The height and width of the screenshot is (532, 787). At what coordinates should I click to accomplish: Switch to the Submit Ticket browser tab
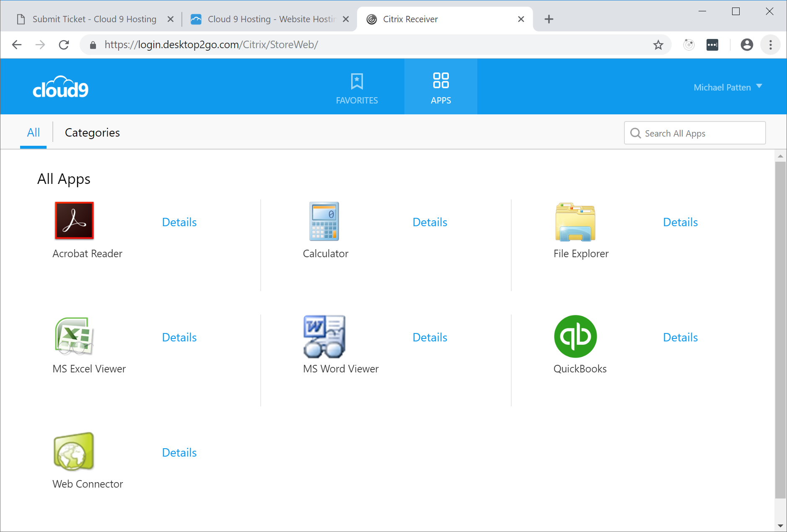pyautogui.click(x=94, y=19)
